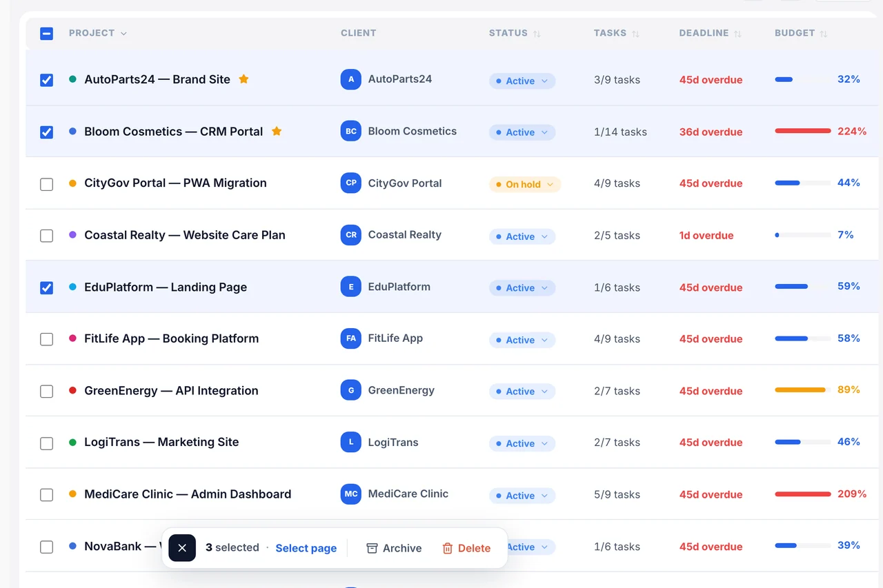Click the GreenEnergy client avatar badge
The width and height of the screenshot is (883, 588).
click(x=351, y=390)
